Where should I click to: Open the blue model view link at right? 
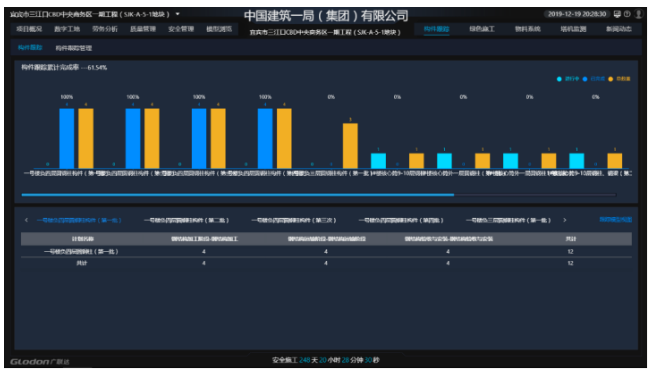point(616,220)
